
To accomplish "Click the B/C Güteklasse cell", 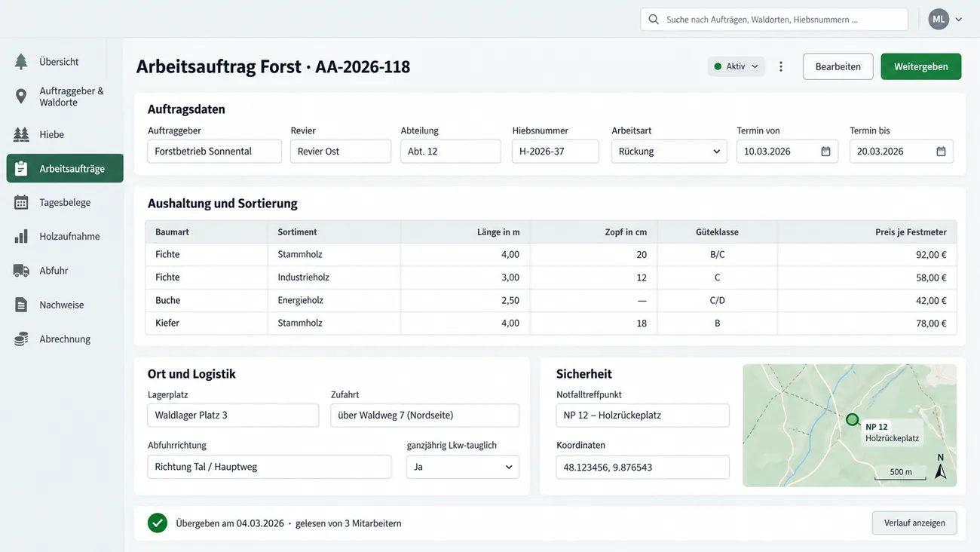I will click(718, 255).
